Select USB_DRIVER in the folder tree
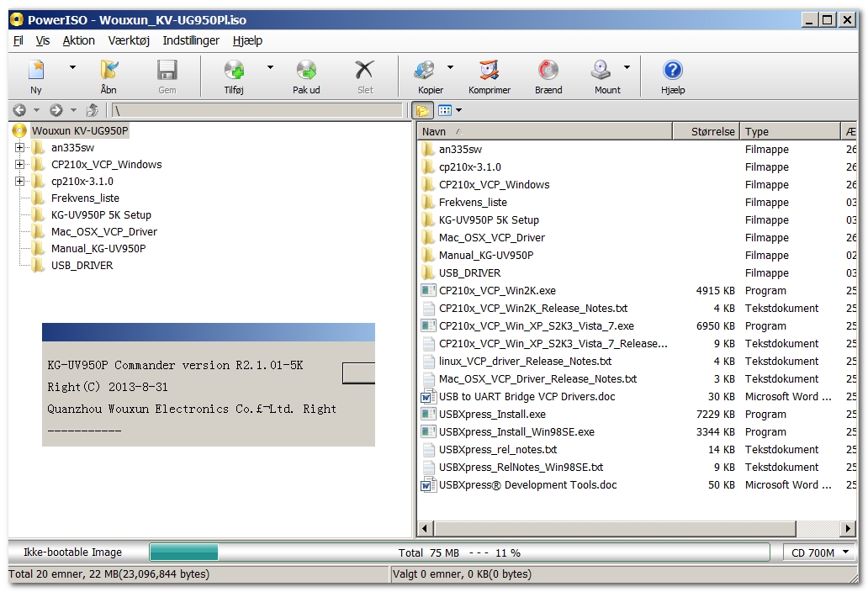The height and width of the screenshot is (592, 868). tap(82, 265)
